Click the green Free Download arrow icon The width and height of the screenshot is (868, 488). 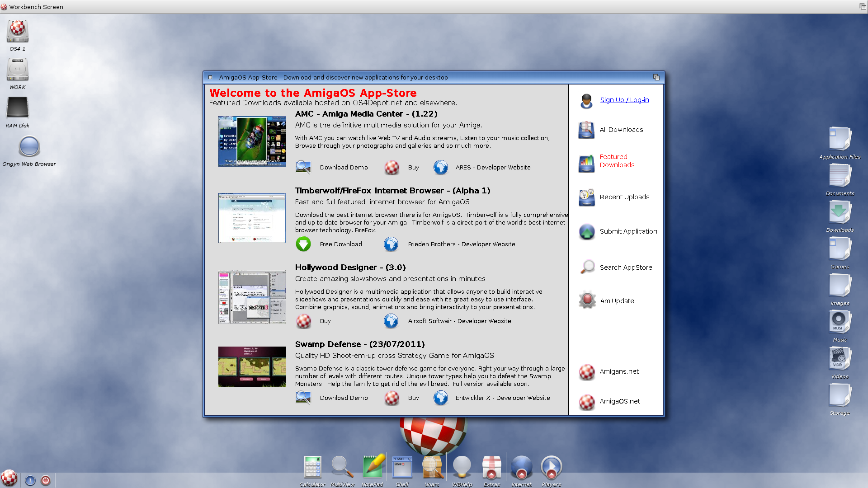click(303, 244)
